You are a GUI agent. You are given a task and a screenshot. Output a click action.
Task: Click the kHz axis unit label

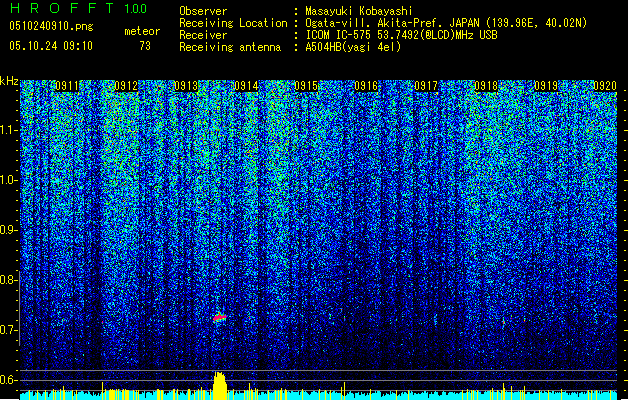(x=9, y=81)
